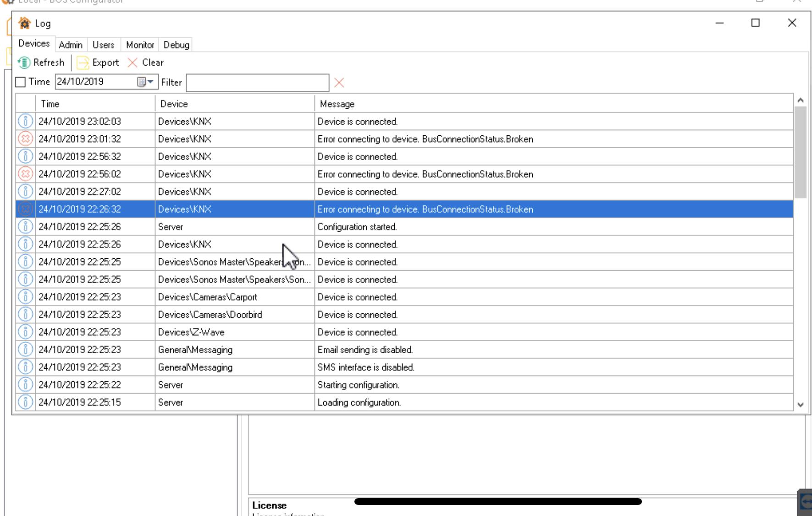Screen dimensions: 812x516
Task: Switch to the Admin tab
Action: click(x=71, y=45)
